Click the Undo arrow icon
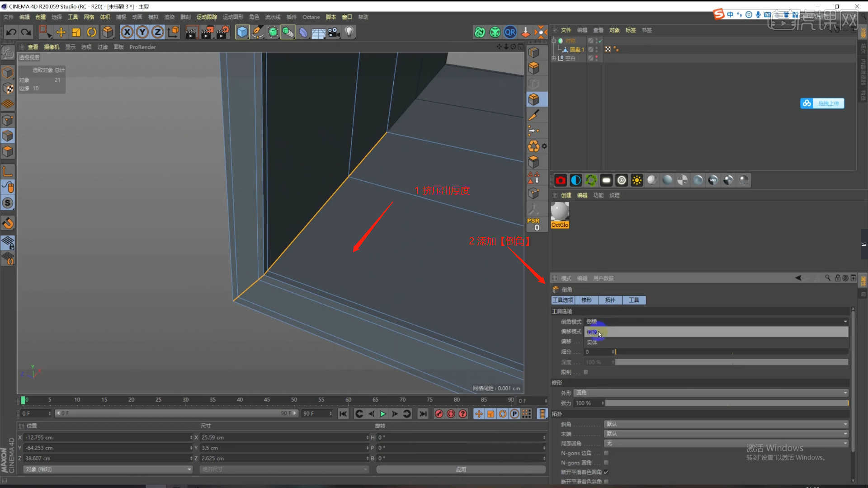 click(x=11, y=32)
